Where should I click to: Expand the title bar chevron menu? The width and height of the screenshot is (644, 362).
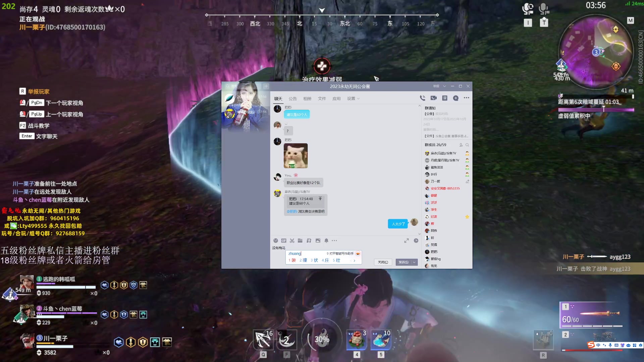[445, 86]
